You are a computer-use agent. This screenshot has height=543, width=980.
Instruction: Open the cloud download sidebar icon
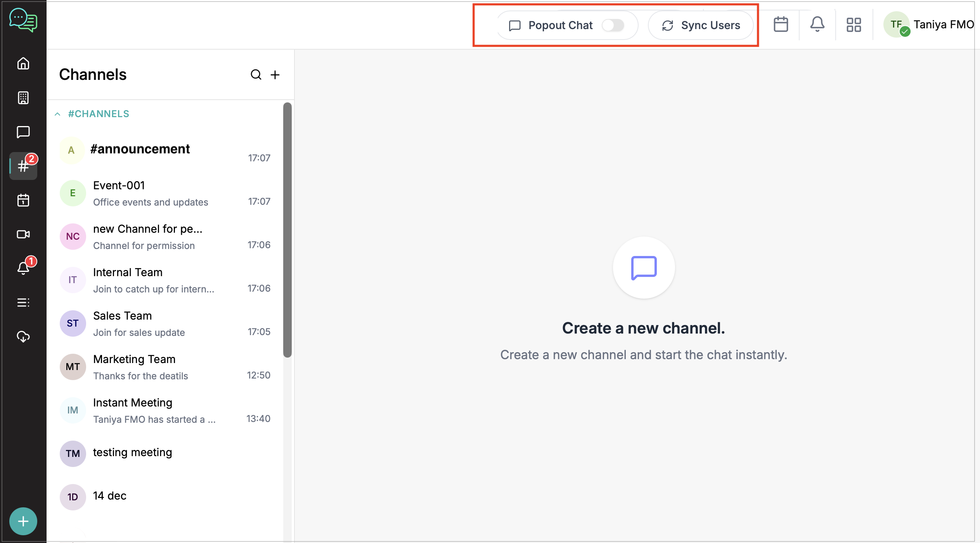pyautogui.click(x=23, y=337)
